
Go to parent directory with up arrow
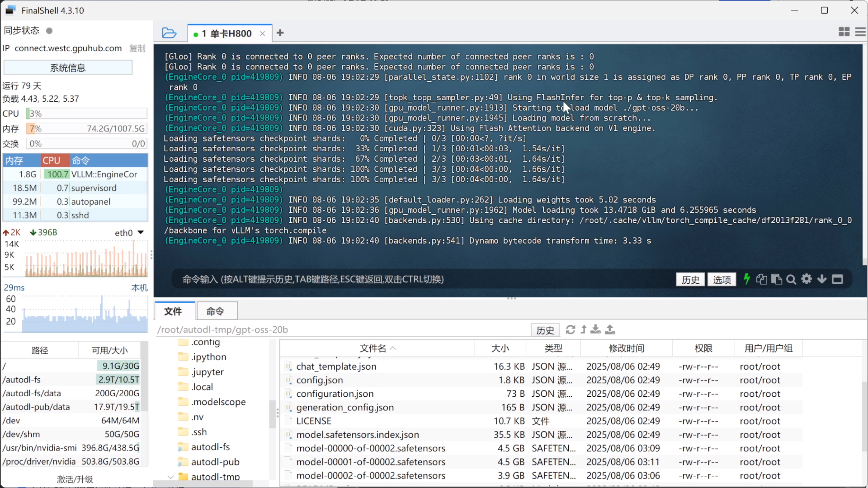pos(584,330)
